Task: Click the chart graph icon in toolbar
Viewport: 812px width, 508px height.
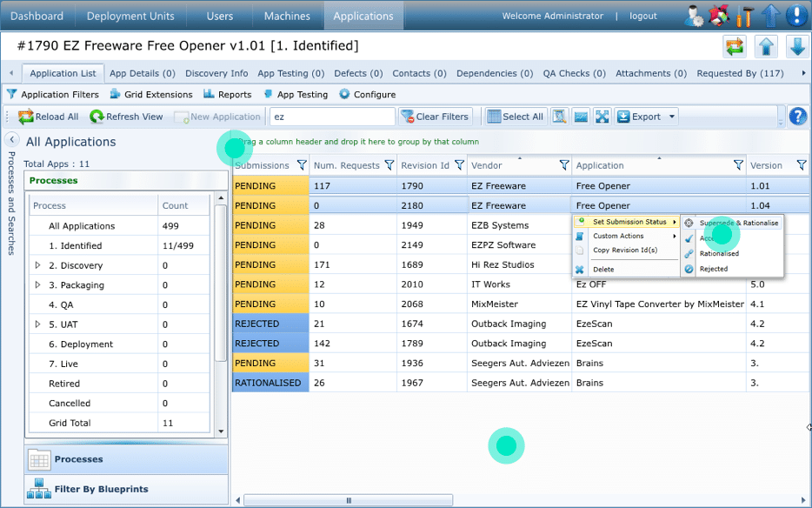Action: [581, 117]
